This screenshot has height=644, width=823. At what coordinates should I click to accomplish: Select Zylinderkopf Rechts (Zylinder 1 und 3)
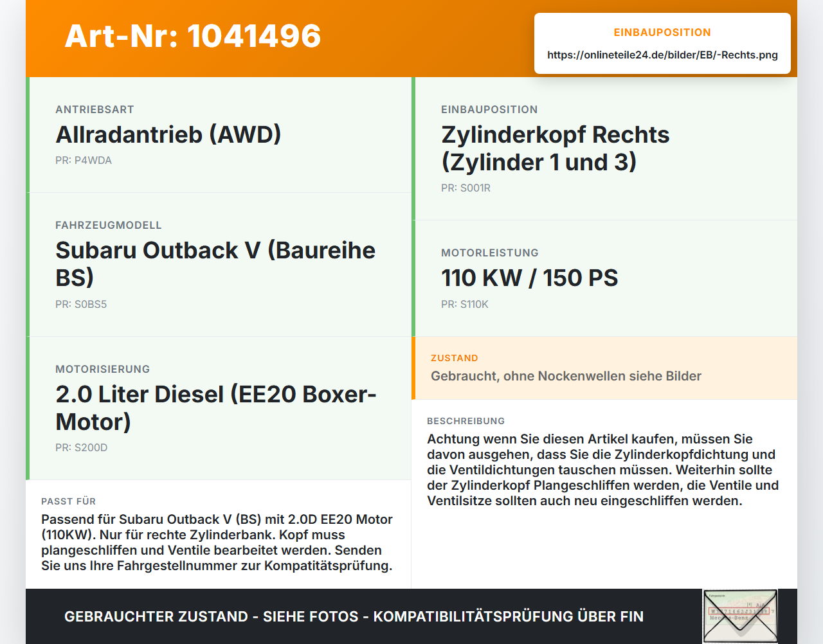(556, 148)
